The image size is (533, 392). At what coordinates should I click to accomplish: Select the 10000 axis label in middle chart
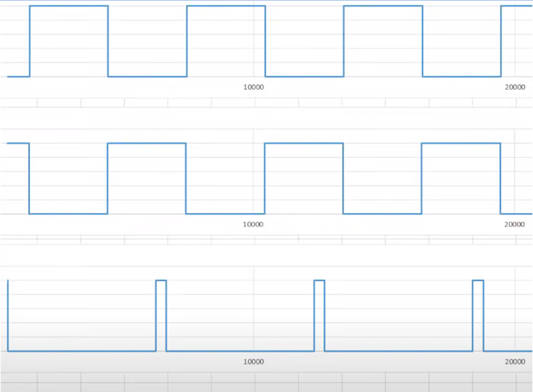point(253,224)
